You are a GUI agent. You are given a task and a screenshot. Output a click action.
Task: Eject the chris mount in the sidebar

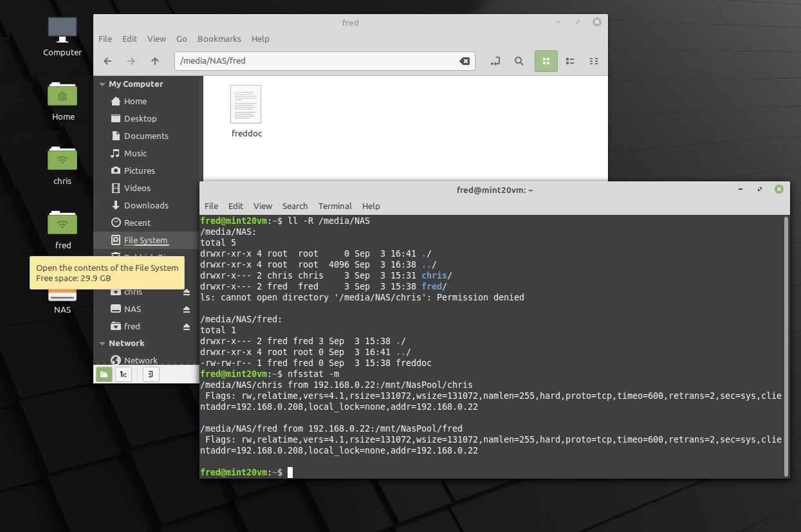coord(187,292)
